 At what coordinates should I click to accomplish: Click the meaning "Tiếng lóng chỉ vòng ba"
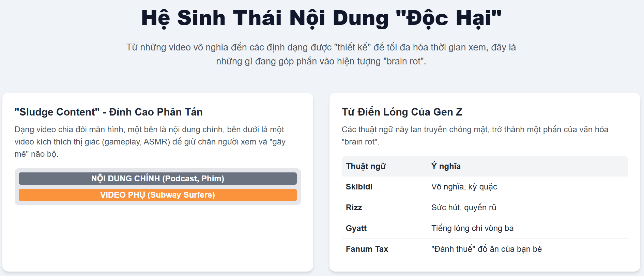click(472, 228)
